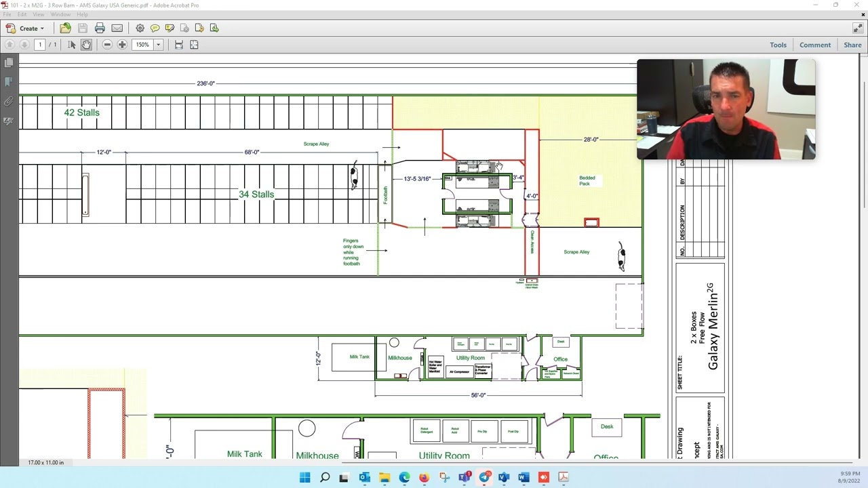The height and width of the screenshot is (488, 868).
Task: Go to next page arrow
Action: pyautogui.click(x=24, y=45)
